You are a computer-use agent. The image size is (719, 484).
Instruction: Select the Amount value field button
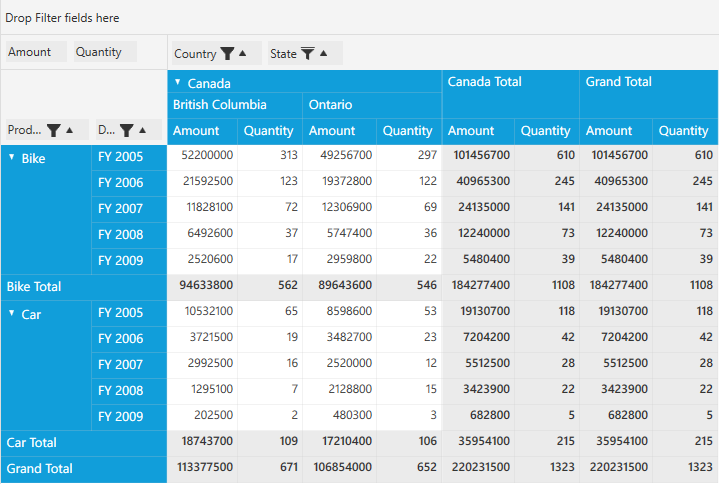(x=36, y=52)
